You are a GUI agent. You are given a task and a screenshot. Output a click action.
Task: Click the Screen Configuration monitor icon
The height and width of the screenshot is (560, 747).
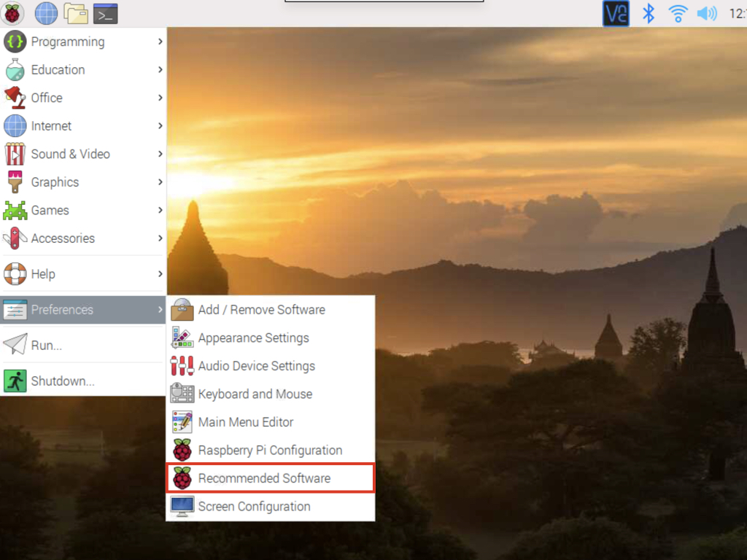pos(182,506)
